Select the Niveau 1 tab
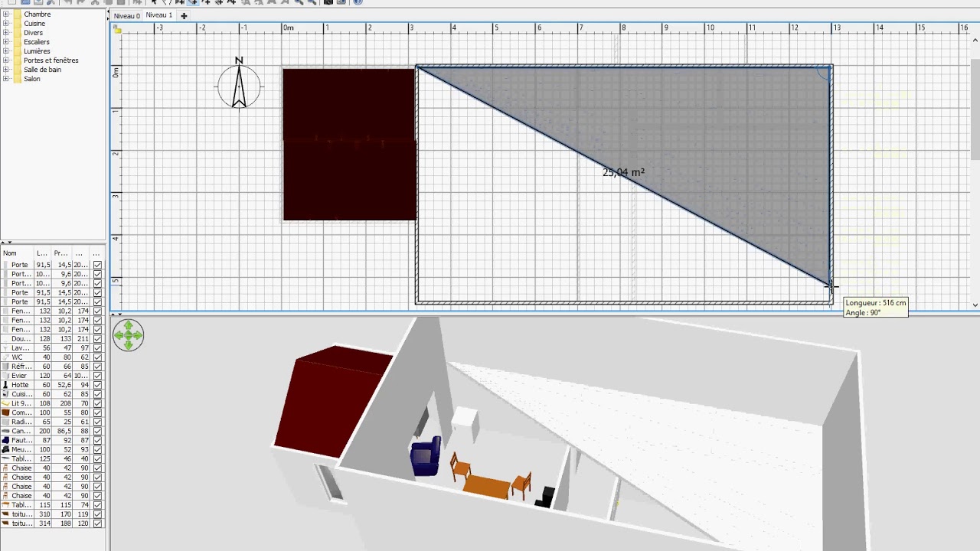This screenshot has height=551, width=980. pos(158,15)
